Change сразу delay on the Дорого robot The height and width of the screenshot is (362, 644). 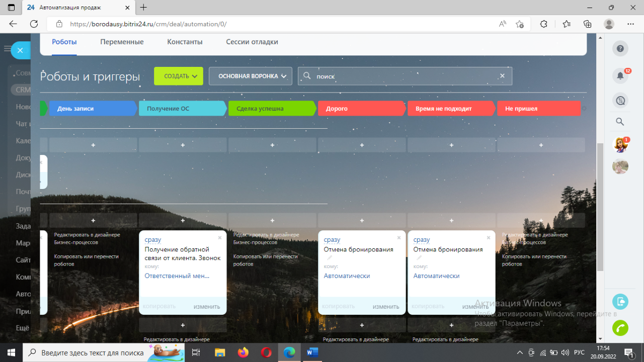pyautogui.click(x=332, y=240)
